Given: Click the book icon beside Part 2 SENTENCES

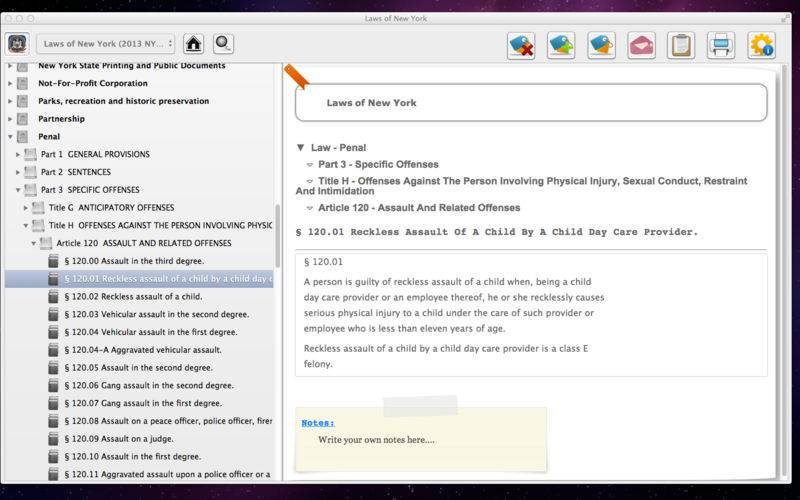Looking at the screenshot, I should (x=31, y=172).
